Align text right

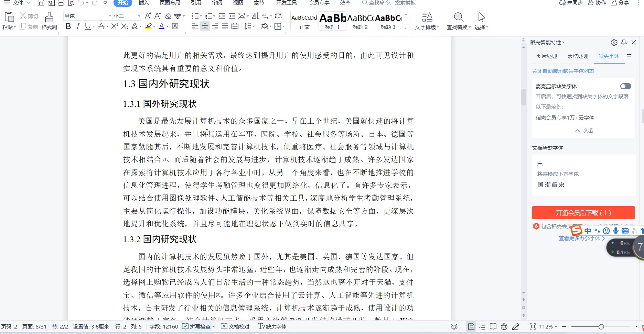(x=215, y=26)
